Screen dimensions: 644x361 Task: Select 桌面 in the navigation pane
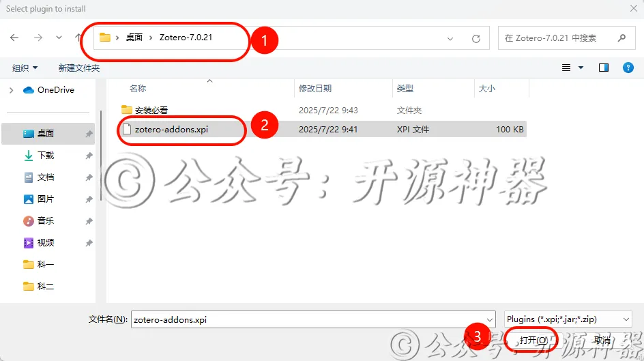point(48,134)
